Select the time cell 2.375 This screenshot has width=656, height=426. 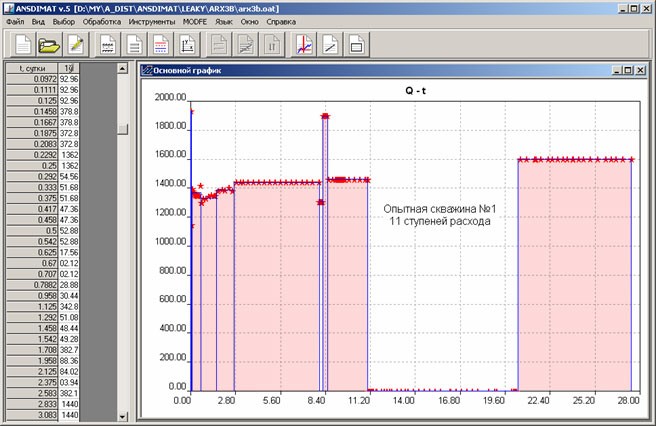(32, 382)
